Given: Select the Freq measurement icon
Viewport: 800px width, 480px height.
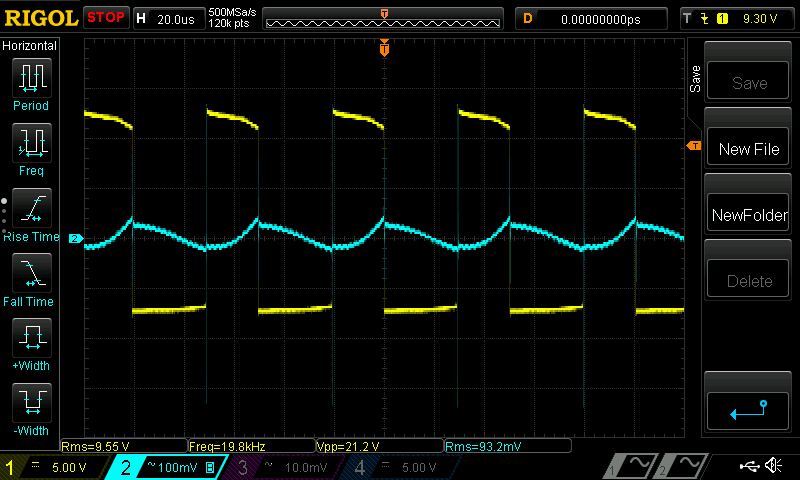Looking at the screenshot, I should 32,142.
